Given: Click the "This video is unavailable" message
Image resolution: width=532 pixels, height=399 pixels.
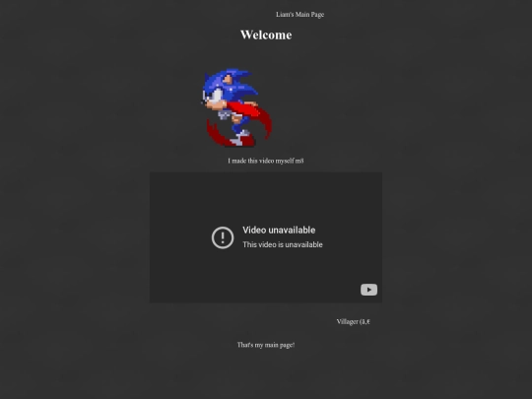Looking at the screenshot, I should (x=283, y=244).
